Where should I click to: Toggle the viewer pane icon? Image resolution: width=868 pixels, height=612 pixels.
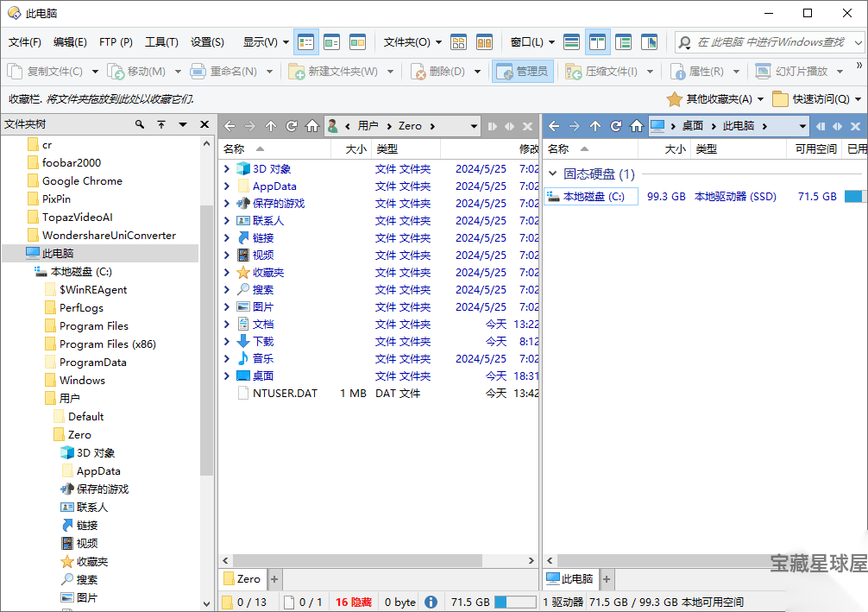click(649, 42)
